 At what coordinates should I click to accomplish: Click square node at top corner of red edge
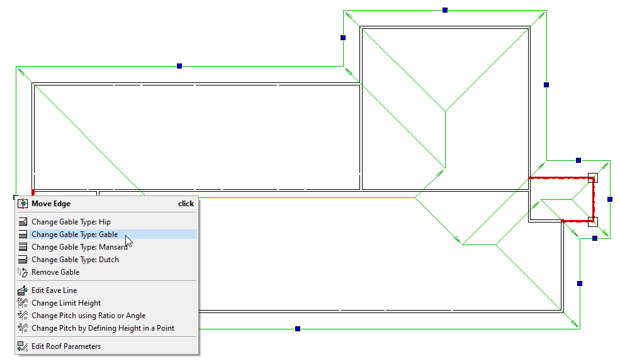(592, 178)
